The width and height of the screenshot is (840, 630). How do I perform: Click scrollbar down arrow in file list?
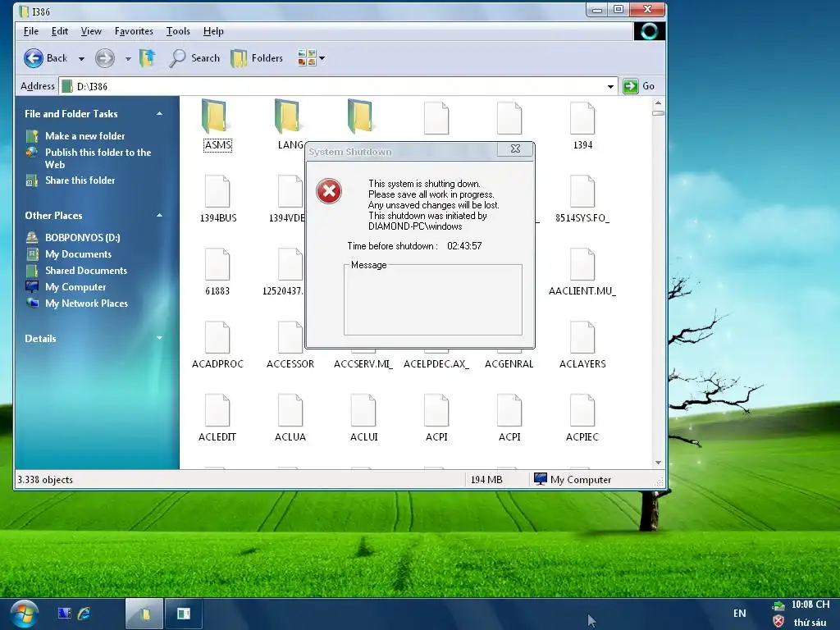pos(659,463)
